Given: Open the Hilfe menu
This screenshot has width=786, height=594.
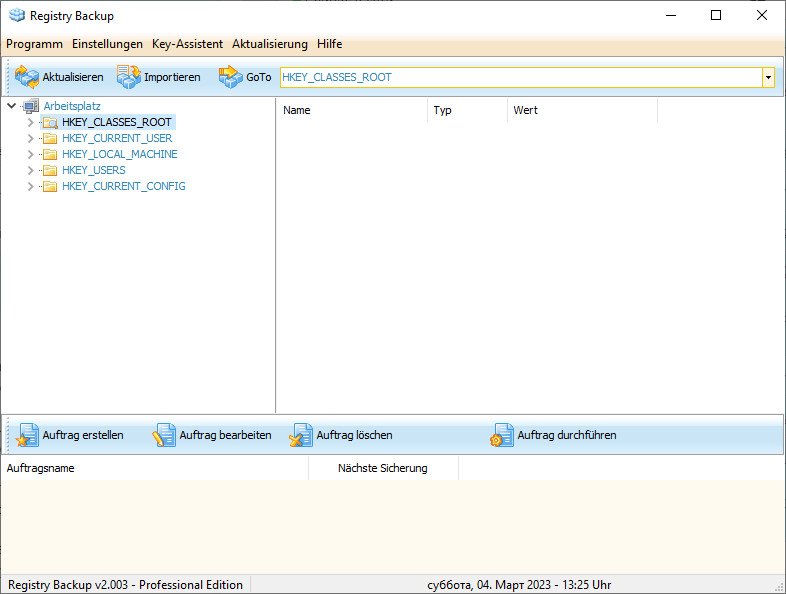Looking at the screenshot, I should [x=329, y=44].
